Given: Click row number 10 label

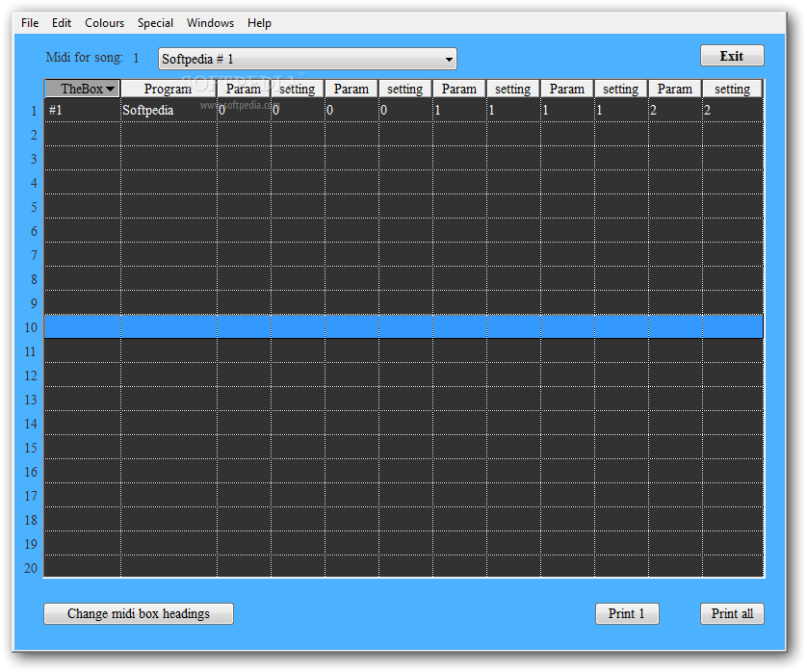Looking at the screenshot, I should coord(31,327).
